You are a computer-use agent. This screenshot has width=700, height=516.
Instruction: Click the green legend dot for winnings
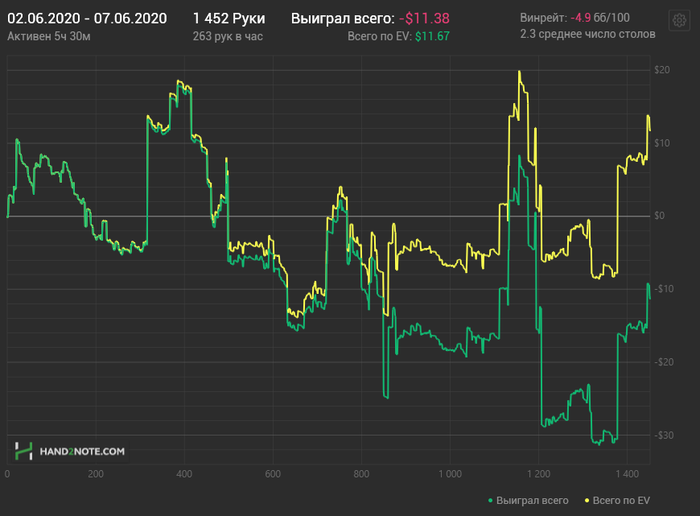pos(490,501)
